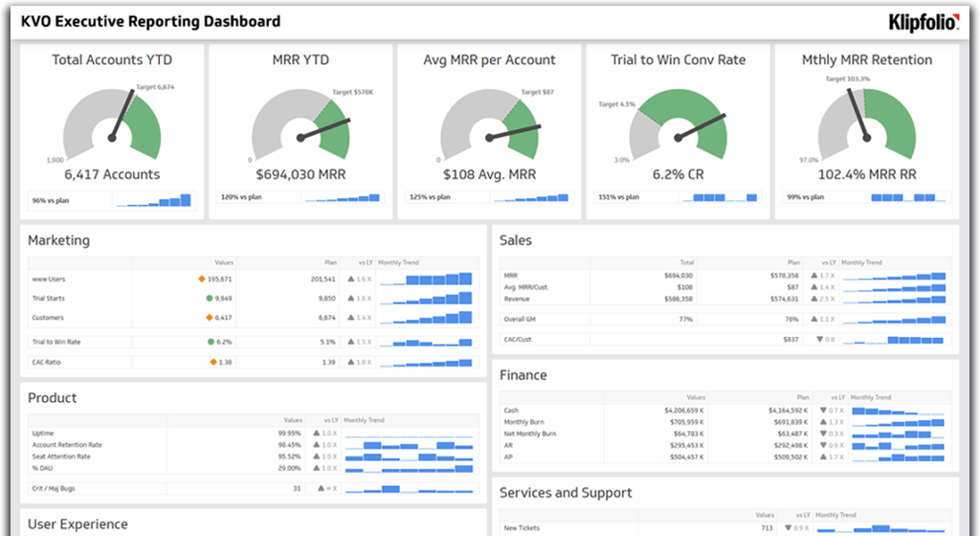The width and height of the screenshot is (980, 536).
Task: Click the up triangle in Account Retention Rate row
Action: tap(317, 445)
